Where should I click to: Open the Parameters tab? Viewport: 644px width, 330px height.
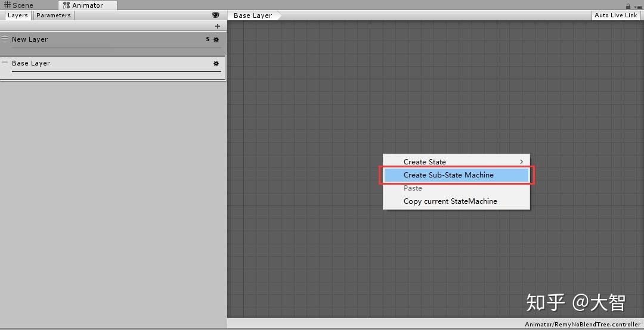tap(54, 15)
